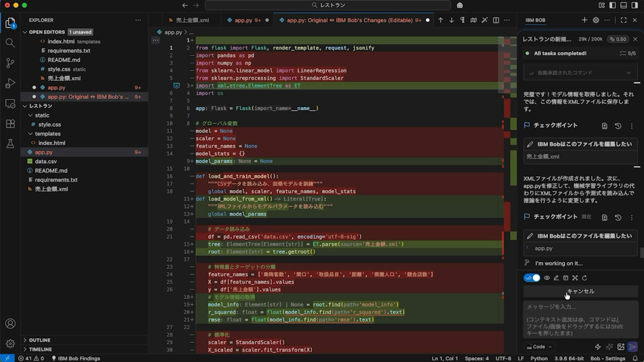Open the Run and Debug view
644x362 pixels.
(10, 83)
